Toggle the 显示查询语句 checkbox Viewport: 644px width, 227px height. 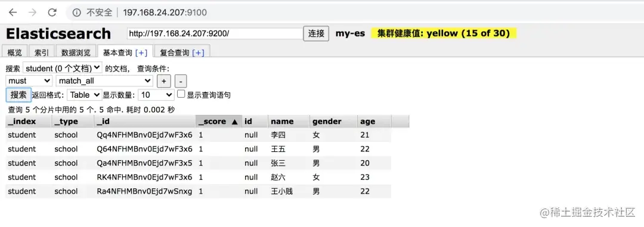(181, 94)
